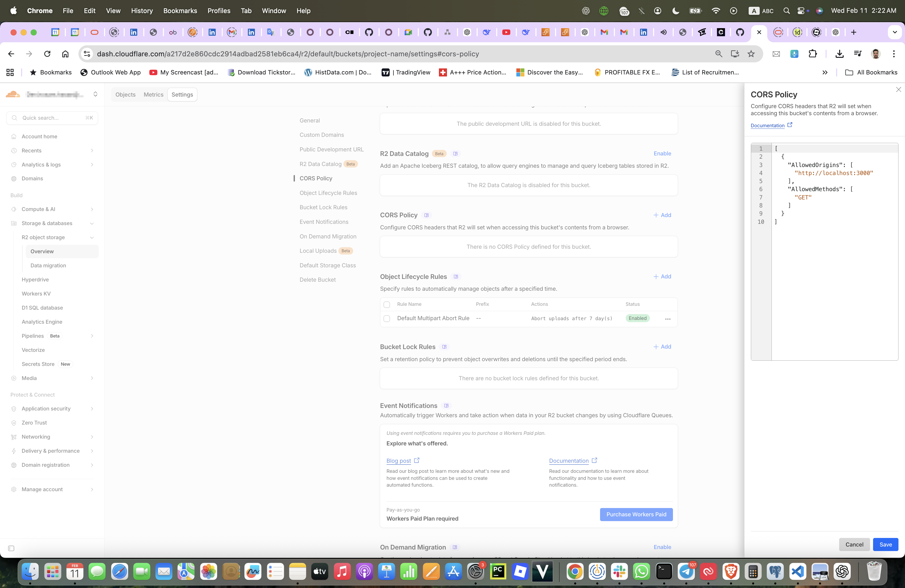Click the R2 Data Catalog info icon
Screen dimensions: 905x588
[x=456, y=154]
